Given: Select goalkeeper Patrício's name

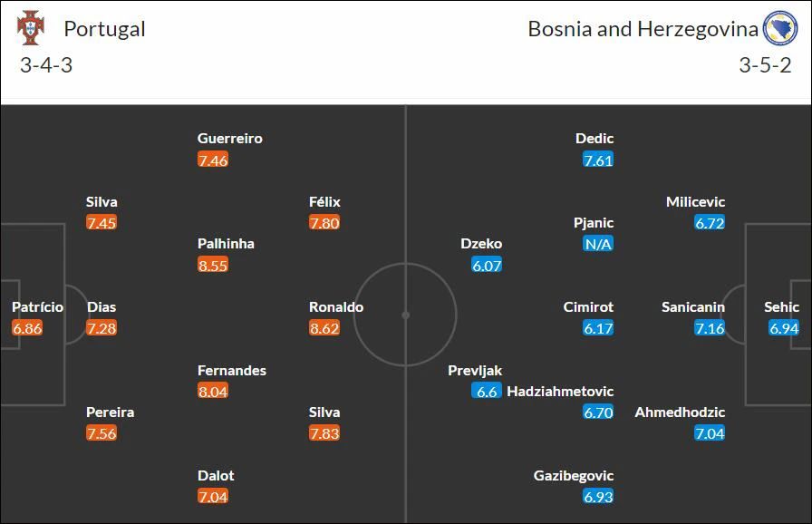Looking at the screenshot, I should point(37,306).
